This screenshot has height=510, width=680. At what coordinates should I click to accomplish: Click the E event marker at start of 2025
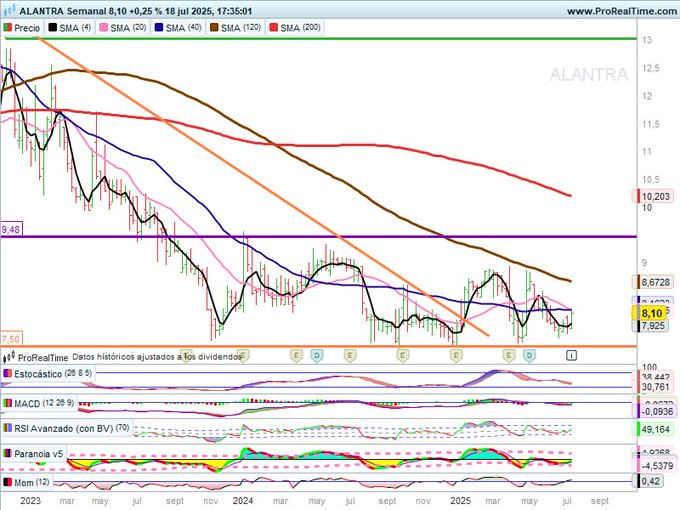point(455,356)
